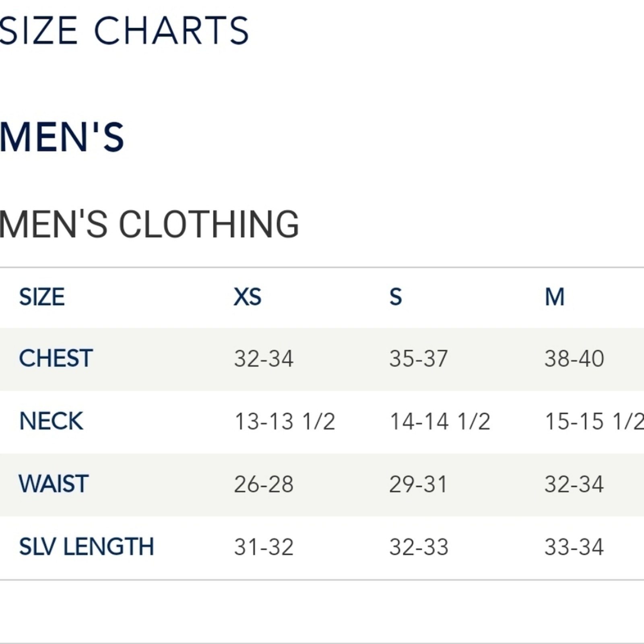
Task: Click the M sleeve length value 33-34
Action: [x=574, y=547]
